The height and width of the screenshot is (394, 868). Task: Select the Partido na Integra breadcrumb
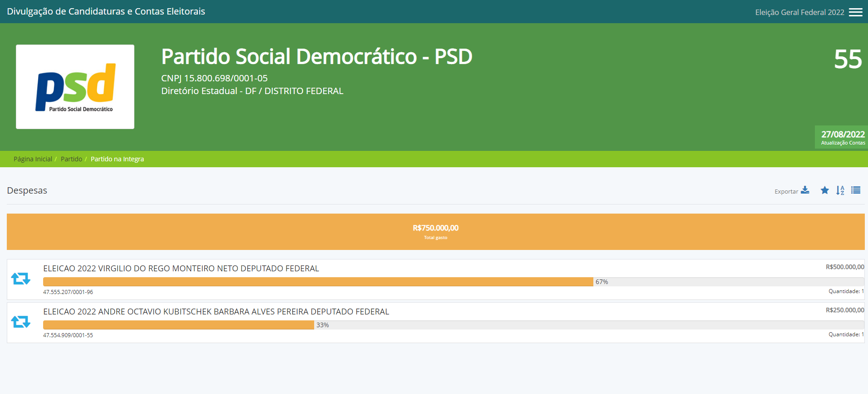click(117, 159)
